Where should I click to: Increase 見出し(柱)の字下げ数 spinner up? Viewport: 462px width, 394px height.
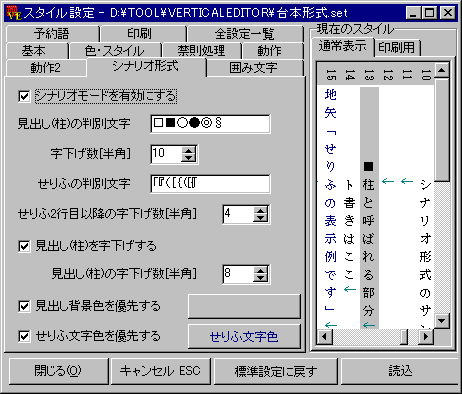[x=260, y=270]
